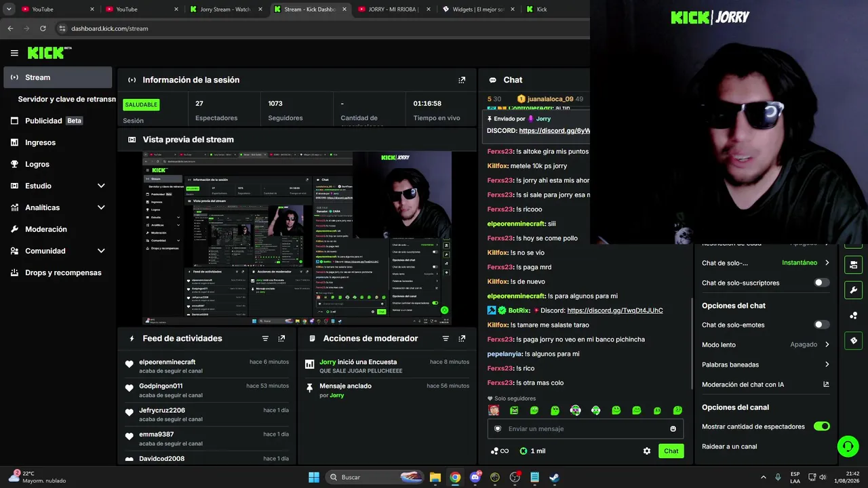The image size is (868, 488).
Task: Go back in the browser
Action: coord(10,28)
